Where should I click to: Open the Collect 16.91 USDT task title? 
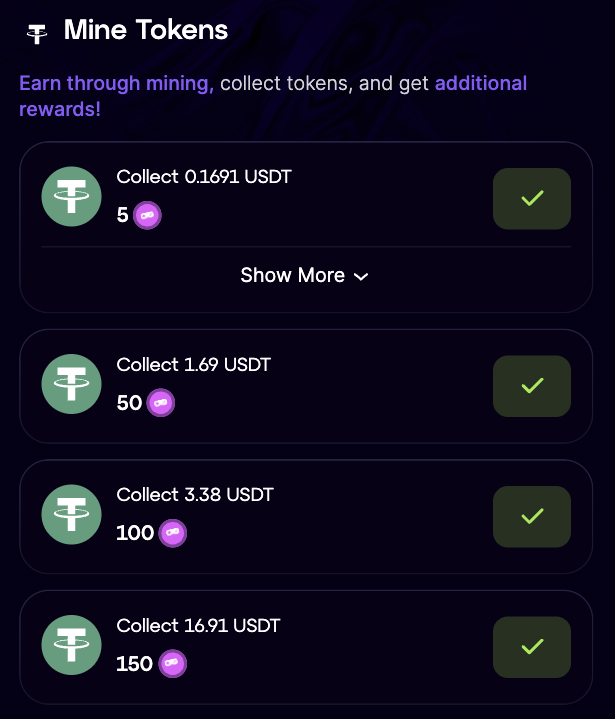(x=198, y=625)
